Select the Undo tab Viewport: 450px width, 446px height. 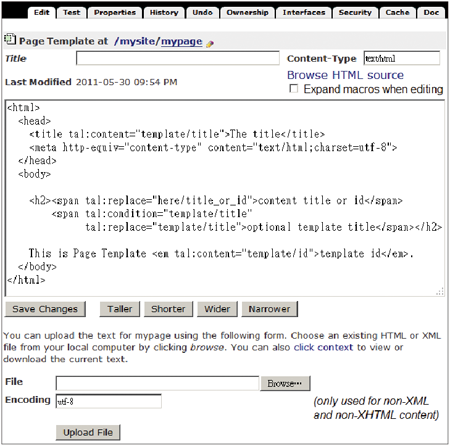click(x=202, y=13)
